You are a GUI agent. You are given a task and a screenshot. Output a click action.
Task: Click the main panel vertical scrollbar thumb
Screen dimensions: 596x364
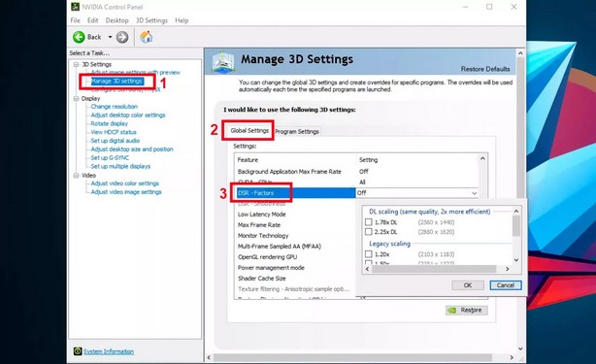coord(520,129)
